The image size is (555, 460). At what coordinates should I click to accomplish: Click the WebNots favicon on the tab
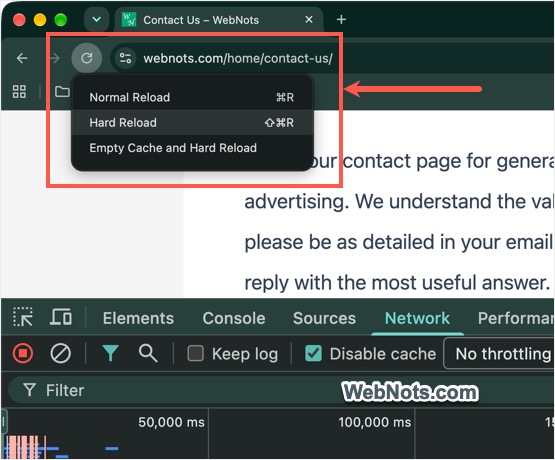point(129,20)
